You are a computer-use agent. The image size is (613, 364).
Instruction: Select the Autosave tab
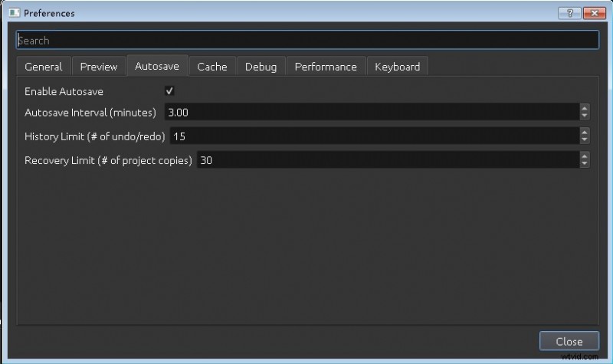[157, 66]
